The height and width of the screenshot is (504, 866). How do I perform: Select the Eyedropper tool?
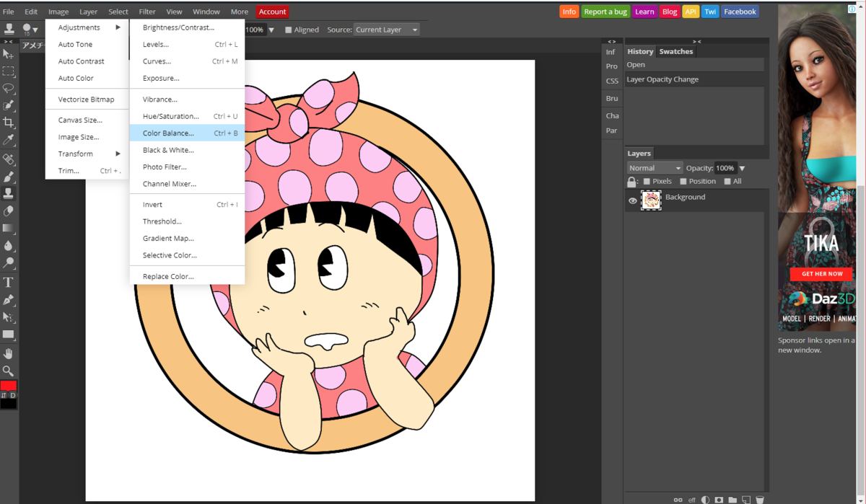pyautogui.click(x=8, y=140)
